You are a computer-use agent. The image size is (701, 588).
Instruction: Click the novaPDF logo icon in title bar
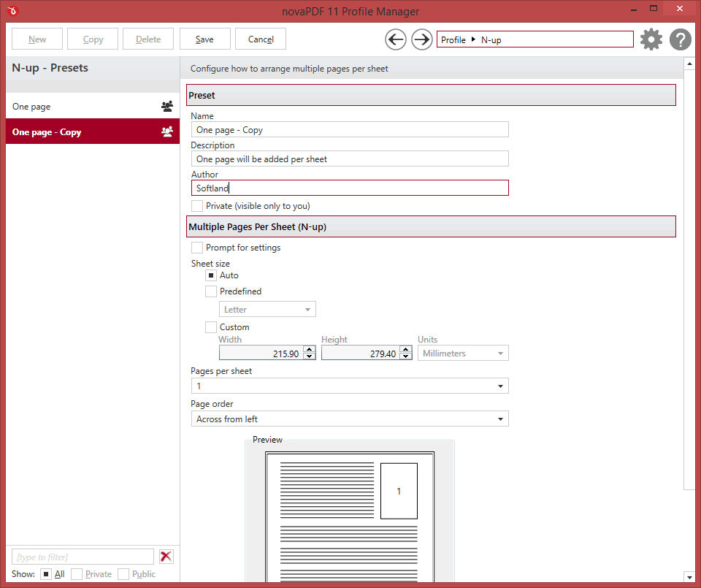(12, 10)
